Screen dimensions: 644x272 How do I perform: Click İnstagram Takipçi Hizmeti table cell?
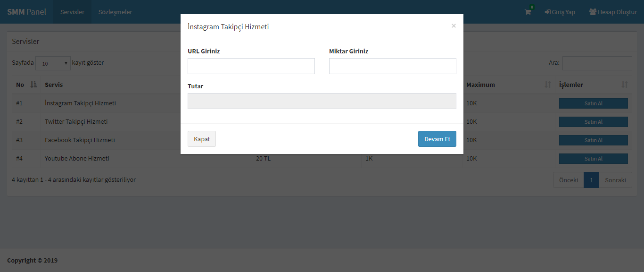pos(80,103)
